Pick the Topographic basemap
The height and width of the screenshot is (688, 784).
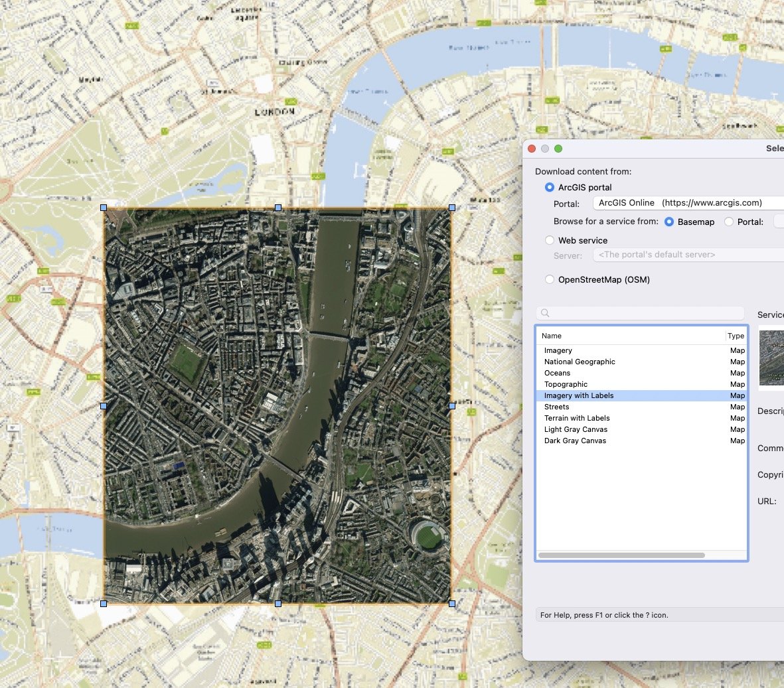(566, 384)
